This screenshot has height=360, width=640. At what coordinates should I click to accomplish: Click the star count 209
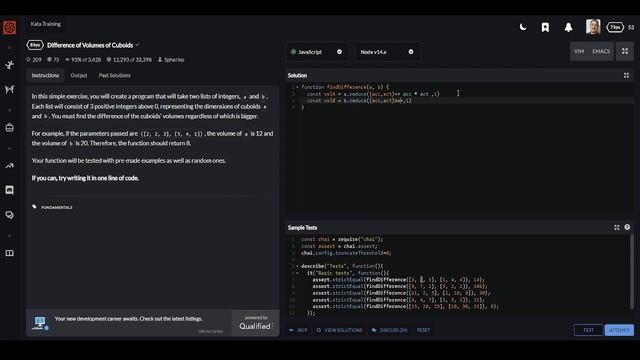pos(34,60)
